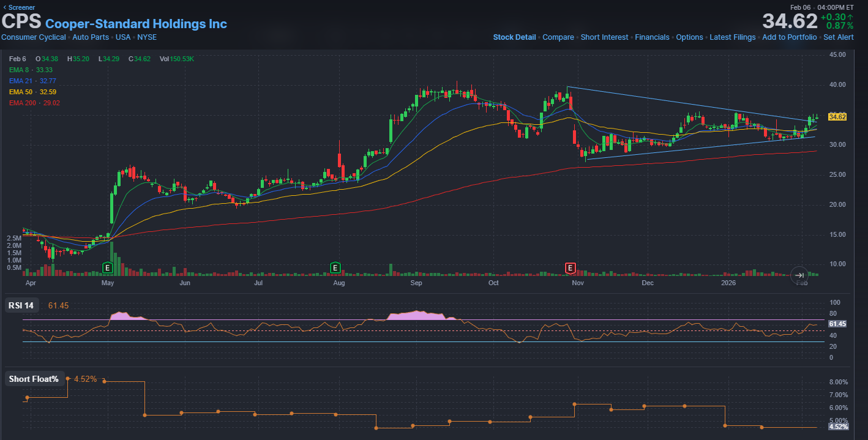Open the USA country link

123,37
